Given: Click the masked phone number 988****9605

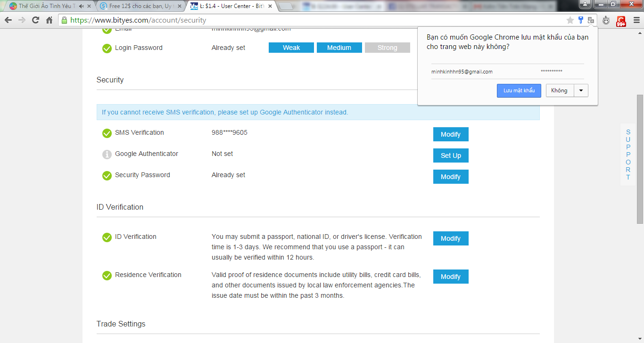Looking at the screenshot, I should click(230, 132).
